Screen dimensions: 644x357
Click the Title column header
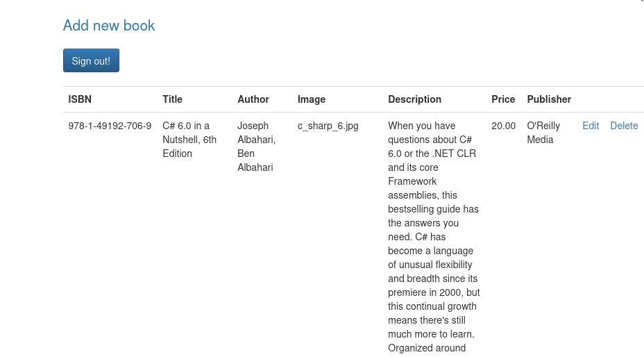click(172, 99)
